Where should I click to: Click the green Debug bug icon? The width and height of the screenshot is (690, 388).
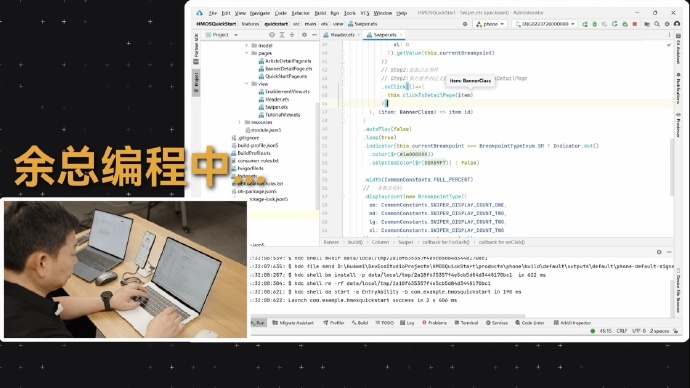[595, 24]
